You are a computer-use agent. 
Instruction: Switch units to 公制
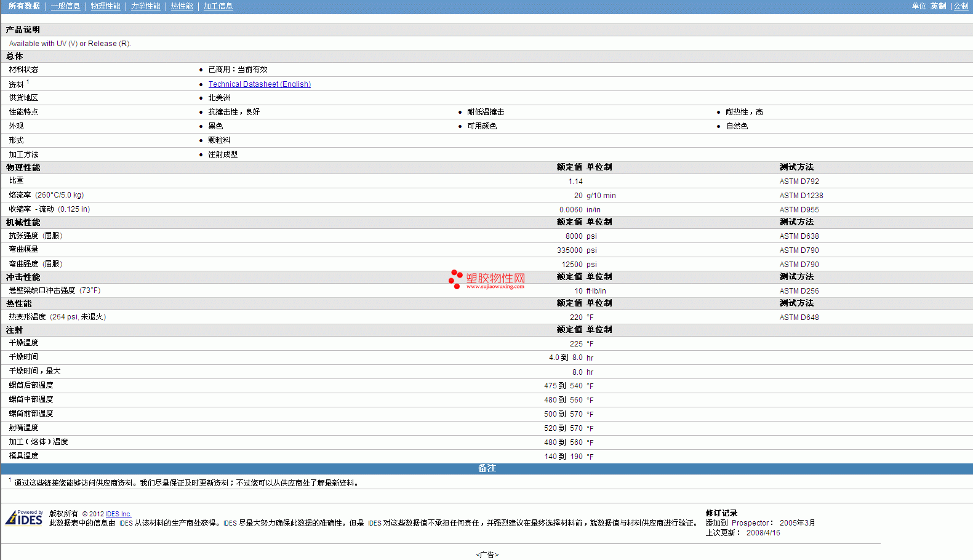tap(961, 6)
